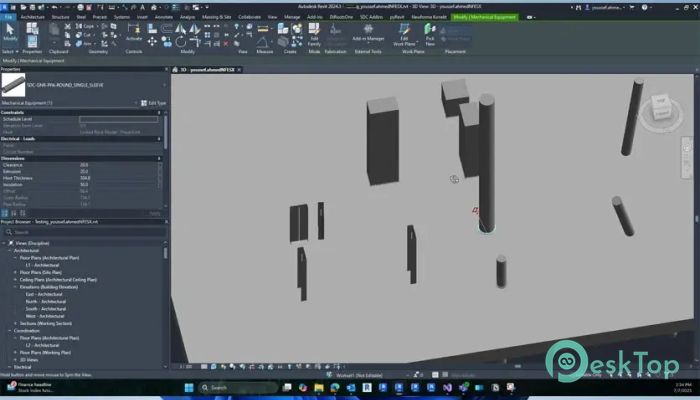Expand Floor Plans (Site Plan) node

[x=15, y=272]
